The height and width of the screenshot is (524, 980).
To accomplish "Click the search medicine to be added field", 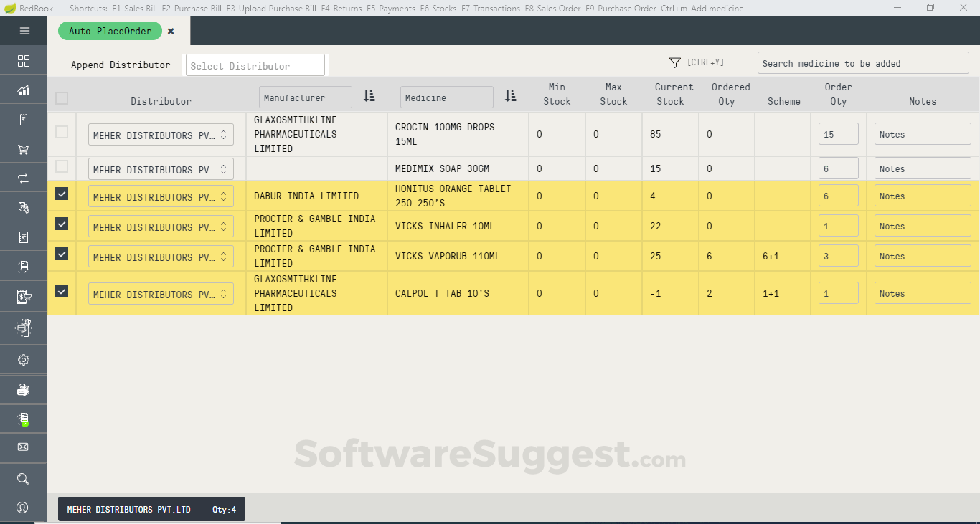I will tap(862, 63).
